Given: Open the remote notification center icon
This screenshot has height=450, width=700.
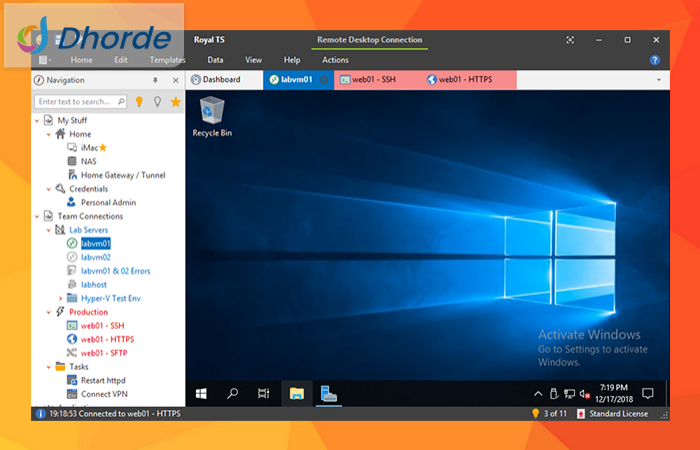Looking at the screenshot, I should [648, 394].
